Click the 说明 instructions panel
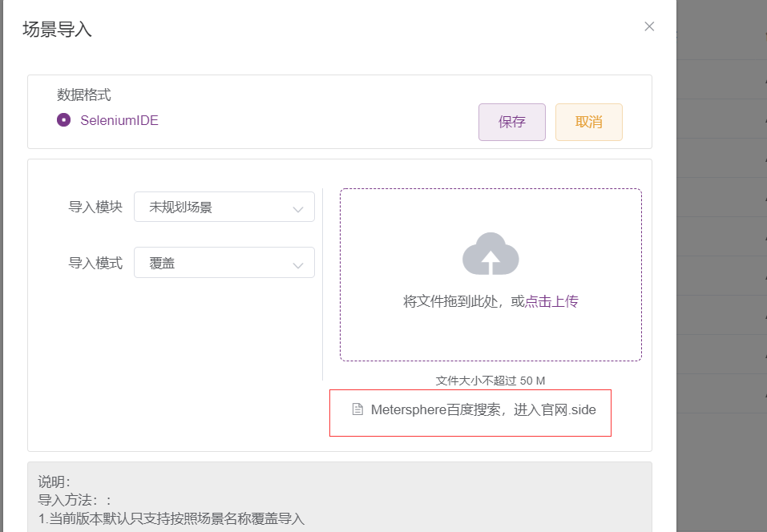Image resolution: width=767 pixels, height=532 pixels. 340,497
